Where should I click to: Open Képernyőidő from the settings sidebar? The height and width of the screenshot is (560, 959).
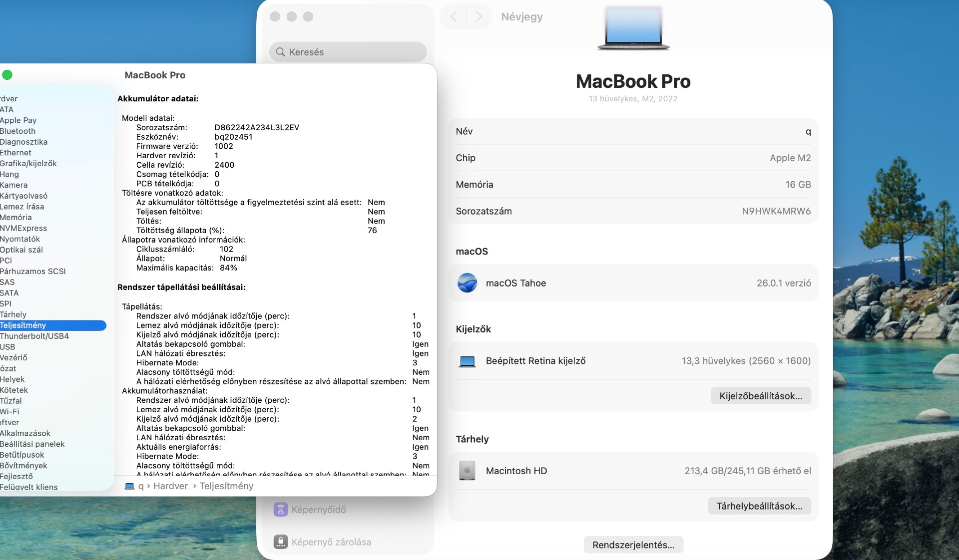tap(318, 510)
